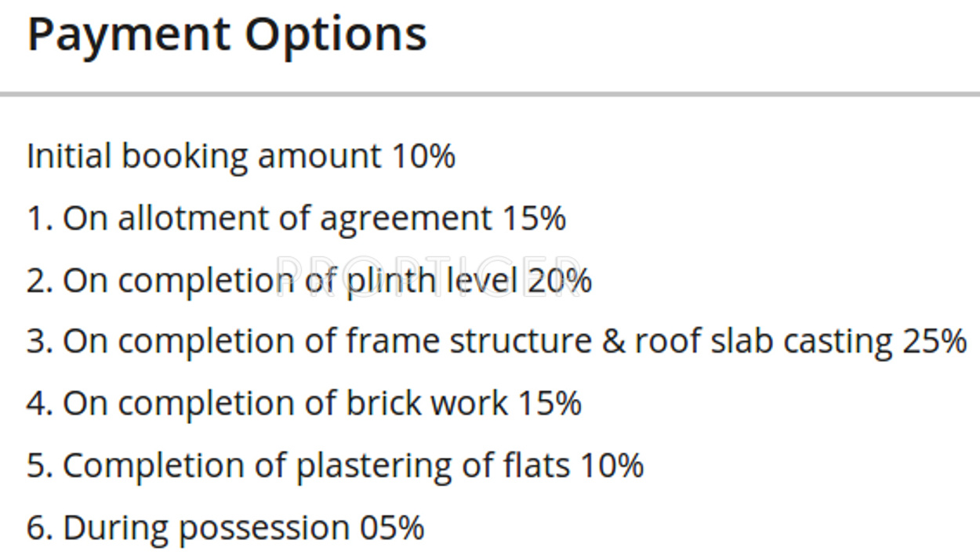The image size is (980, 555).
Task: Click the number 1 list marker
Action: [x=39, y=218]
